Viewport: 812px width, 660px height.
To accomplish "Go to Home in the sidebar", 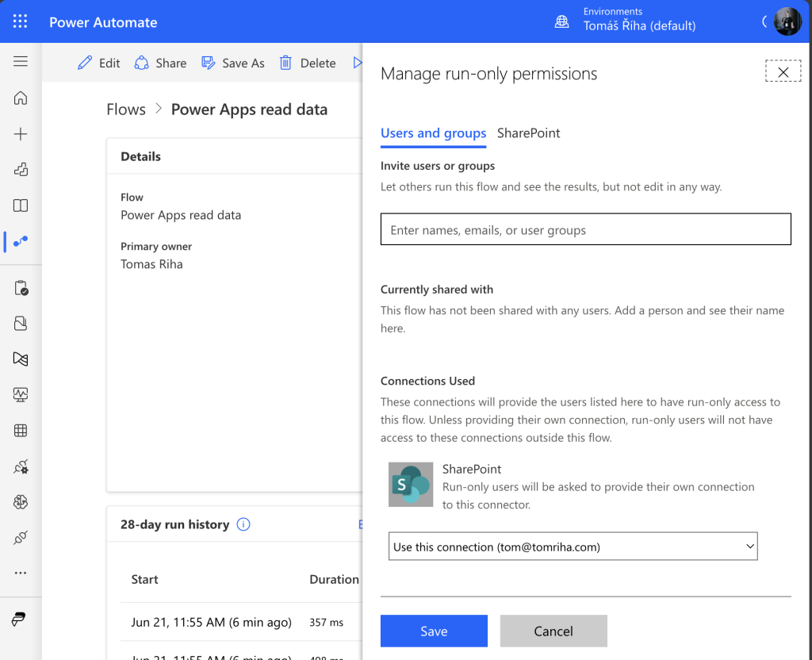I will click(x=20, y=98).
